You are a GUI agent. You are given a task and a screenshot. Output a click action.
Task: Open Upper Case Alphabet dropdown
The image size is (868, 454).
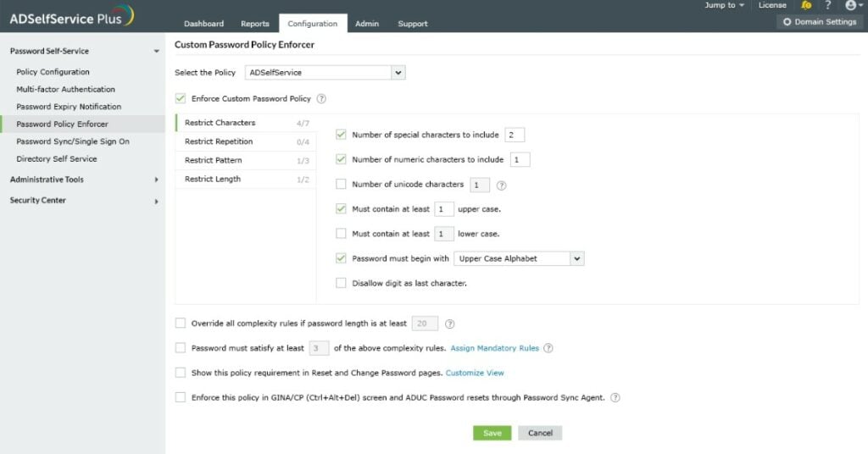pos(519,258)
